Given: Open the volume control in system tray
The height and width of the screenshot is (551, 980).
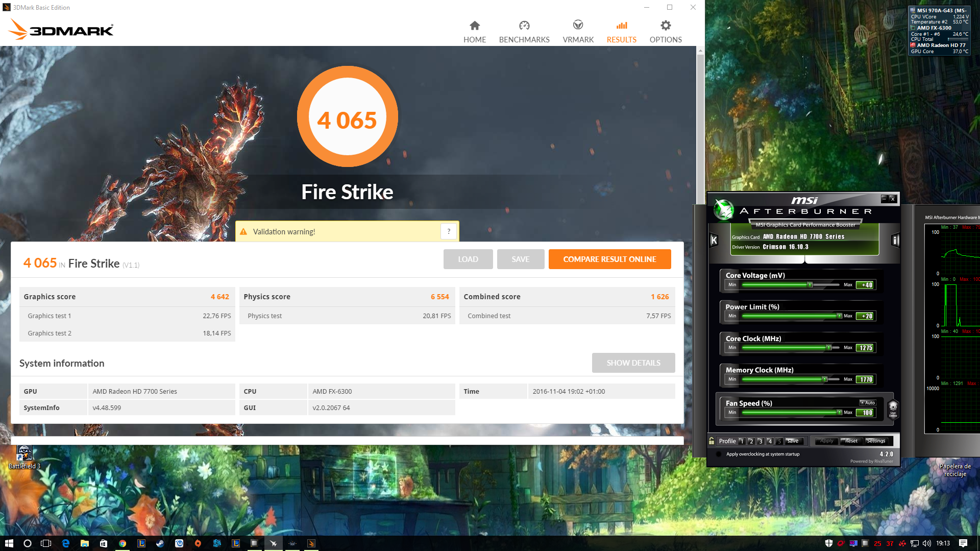Looking at the screenshot, I should click(926, 543).
